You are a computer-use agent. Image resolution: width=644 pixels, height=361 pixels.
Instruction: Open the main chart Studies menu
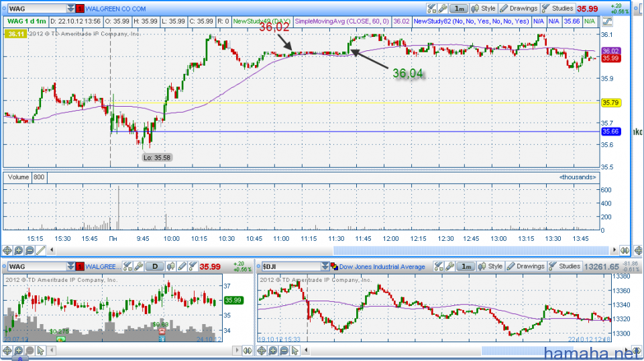click(557, 8)
